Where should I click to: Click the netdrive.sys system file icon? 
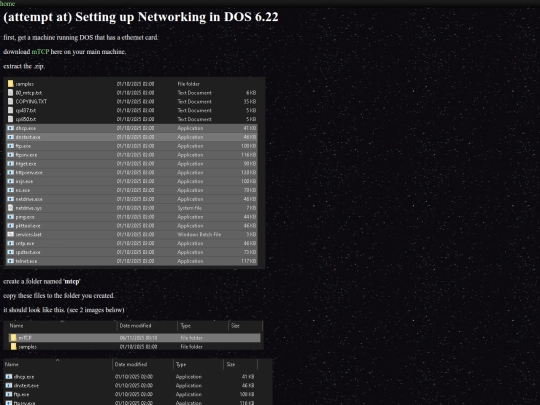point(11,208)
